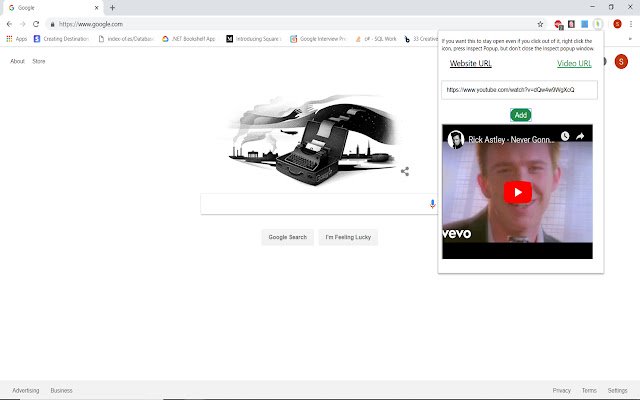
Task: Open the Store link on Google
Action: point(39,61)
